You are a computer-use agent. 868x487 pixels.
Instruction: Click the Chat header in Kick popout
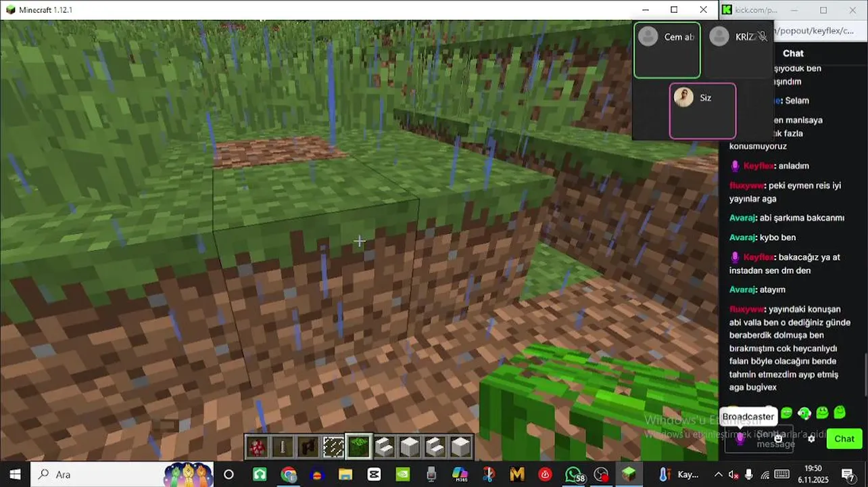click(x=793, y=53)
